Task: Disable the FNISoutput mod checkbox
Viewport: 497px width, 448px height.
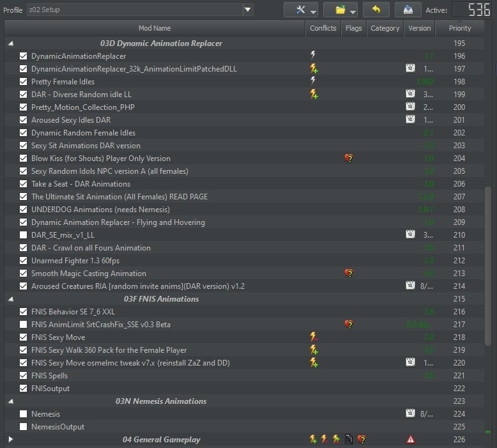Action: tap(23, 389)
